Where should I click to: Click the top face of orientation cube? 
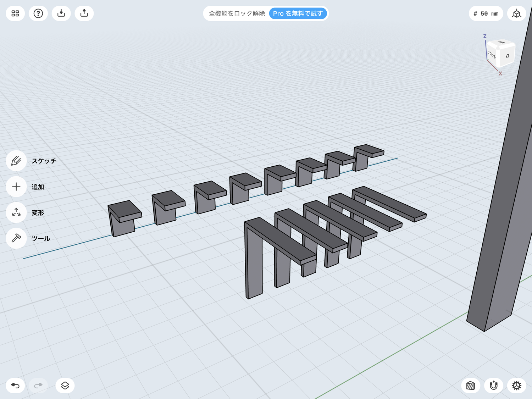[501, 43]
